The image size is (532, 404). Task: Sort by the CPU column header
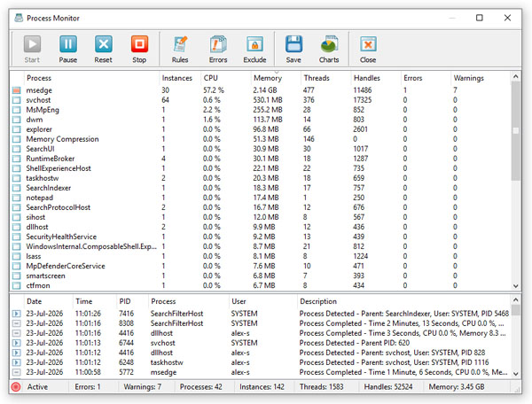225,78
